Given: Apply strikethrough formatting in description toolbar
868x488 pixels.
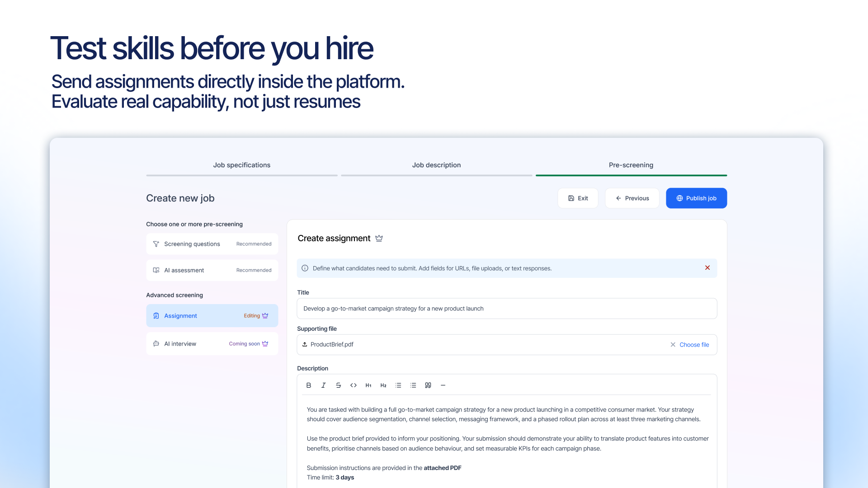Looking at the screenshot, I should tap(339, 385).
